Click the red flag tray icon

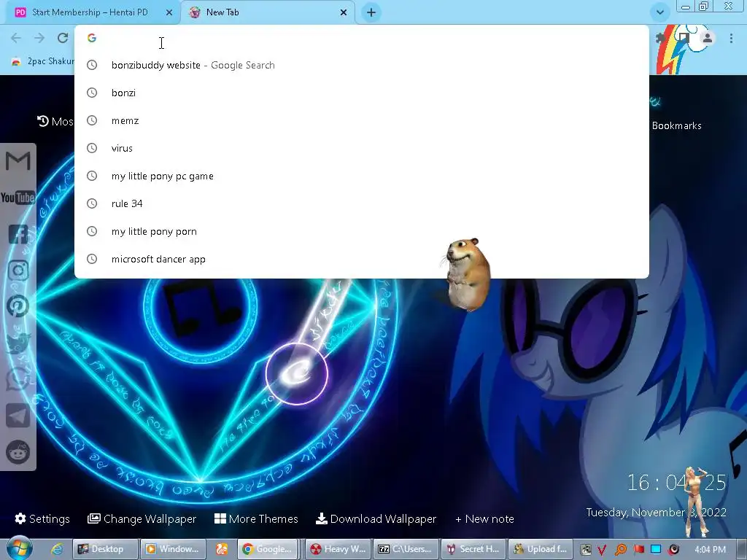638,549
